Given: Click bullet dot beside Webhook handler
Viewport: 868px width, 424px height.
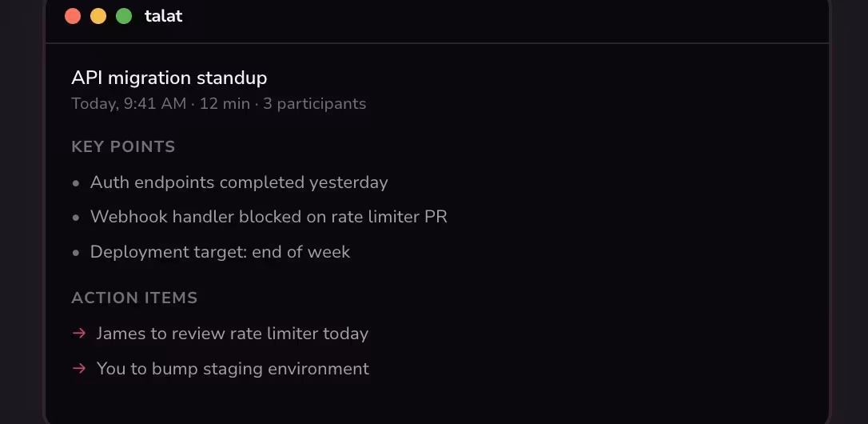Looking at the screenshot, I should point(76,218).
